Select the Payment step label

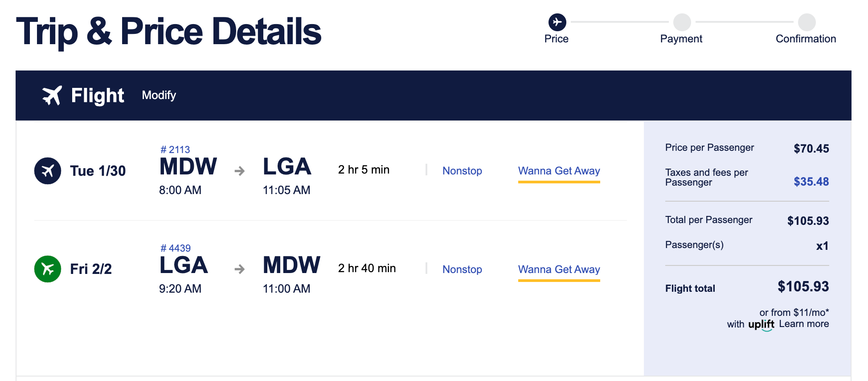click(681, 39)
